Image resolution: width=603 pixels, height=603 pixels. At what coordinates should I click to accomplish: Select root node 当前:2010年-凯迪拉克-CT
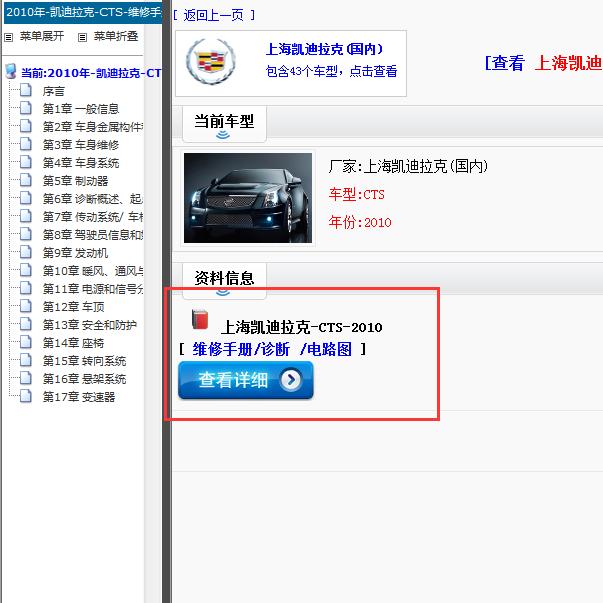coord(91,73)
